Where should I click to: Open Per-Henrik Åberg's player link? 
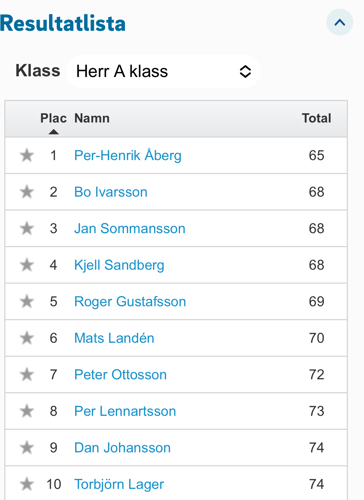(x=128, y=156)
